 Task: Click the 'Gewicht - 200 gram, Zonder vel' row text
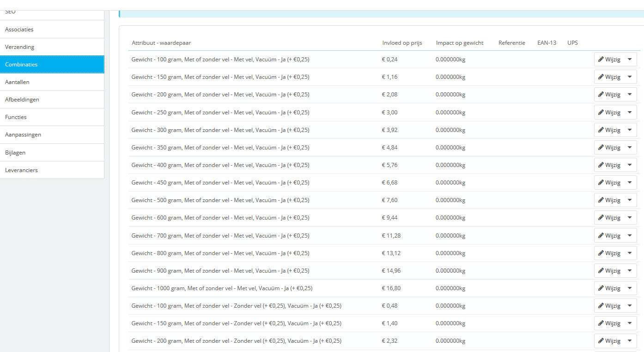(x=237, y=340)
